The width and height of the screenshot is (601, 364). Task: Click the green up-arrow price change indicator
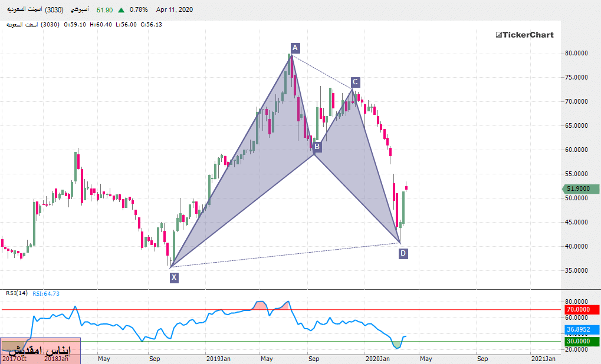pos(121,10)
